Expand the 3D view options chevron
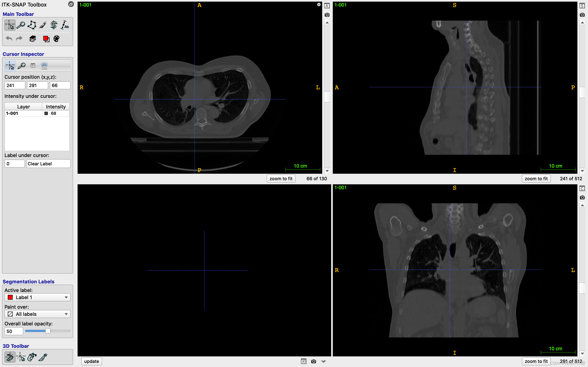588x367 pixels. pyautogui.click(x=323, y=361)
